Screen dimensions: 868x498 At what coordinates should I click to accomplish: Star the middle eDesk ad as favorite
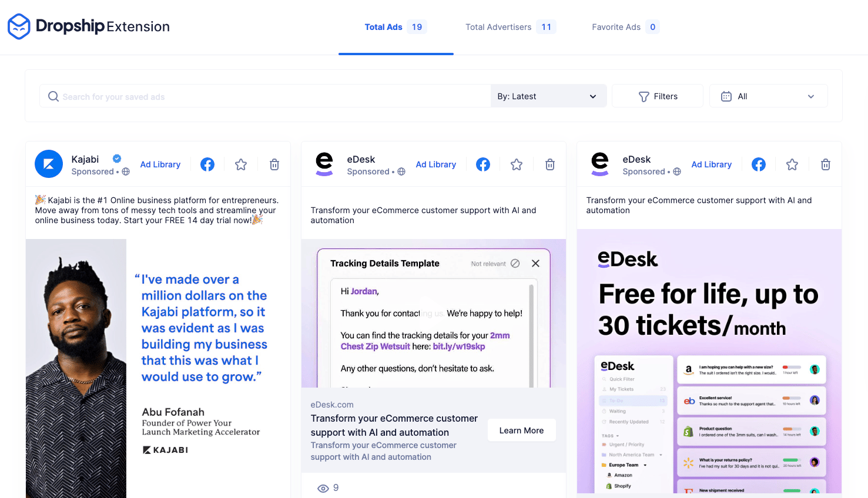pyautogui.click(x=517, y=164)
